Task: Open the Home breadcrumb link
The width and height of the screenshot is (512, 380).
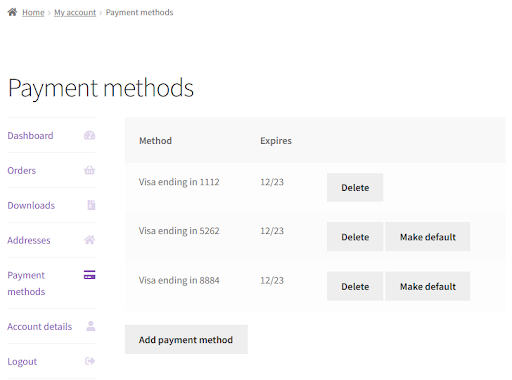Action: click(x=33, y=13)
